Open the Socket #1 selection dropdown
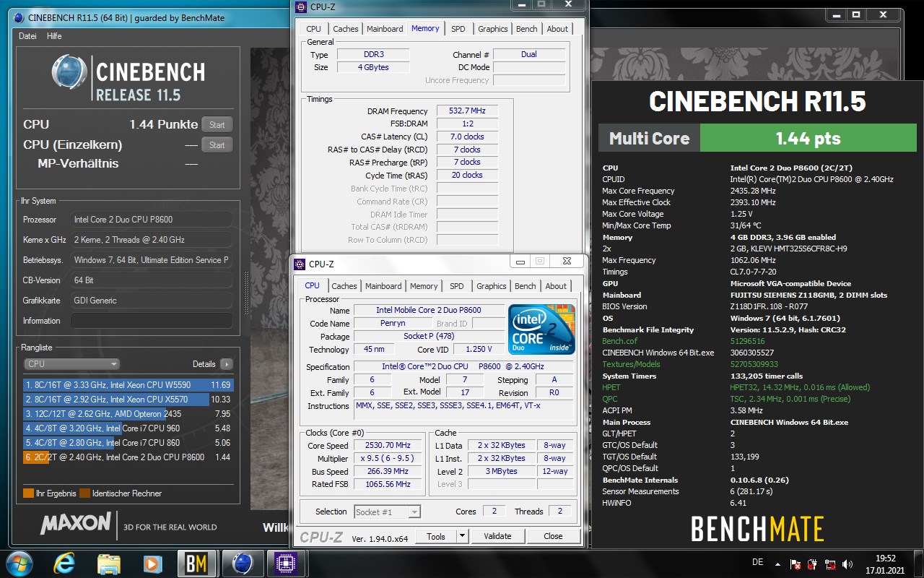 [x=387, y=512]
